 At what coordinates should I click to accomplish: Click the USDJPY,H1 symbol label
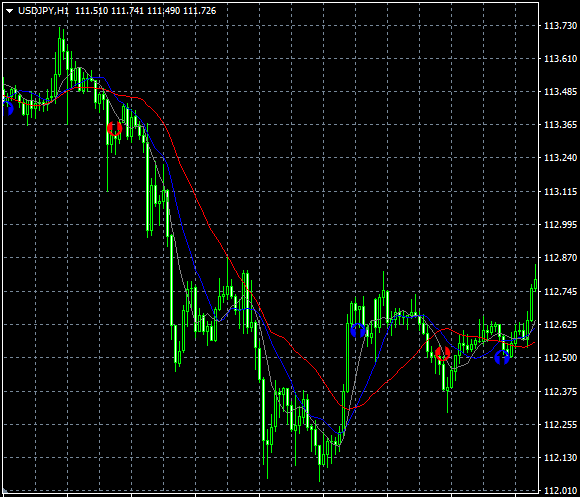(x=43, y=11)
